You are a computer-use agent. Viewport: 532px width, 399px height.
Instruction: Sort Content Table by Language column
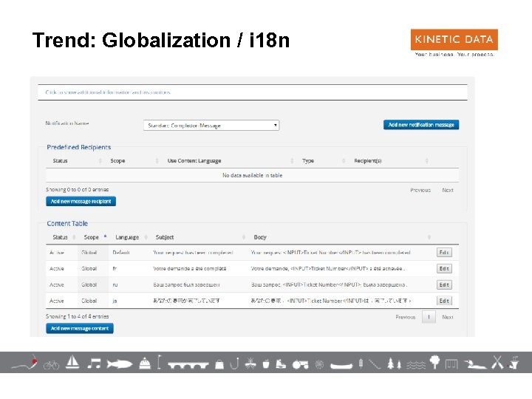tap(127, 237)
